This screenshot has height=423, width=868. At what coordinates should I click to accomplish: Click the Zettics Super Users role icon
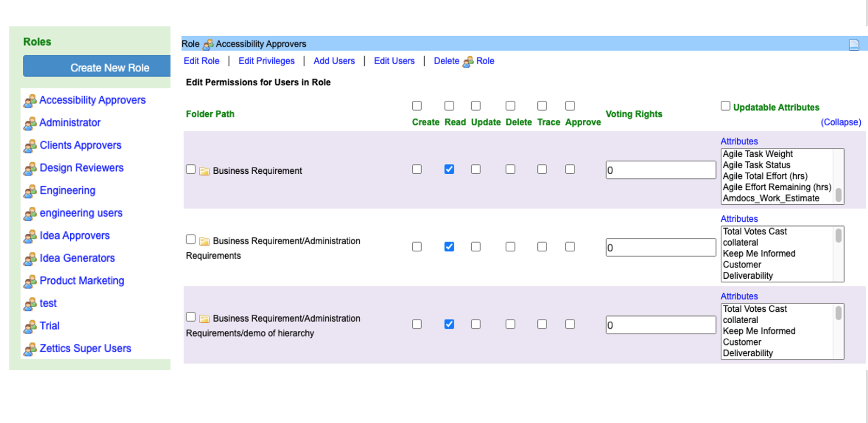click(x=30, y=350)
